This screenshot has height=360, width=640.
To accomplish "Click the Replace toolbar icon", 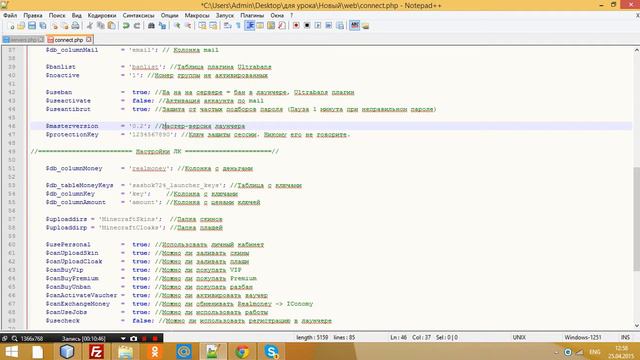I will coord(162,26).
